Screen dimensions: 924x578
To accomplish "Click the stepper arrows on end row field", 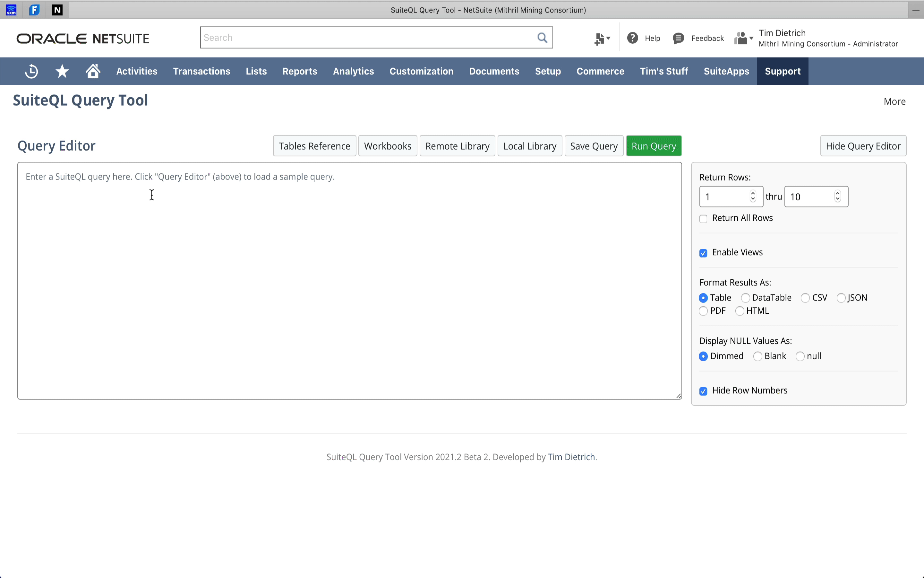I will [x=837, y=196].
